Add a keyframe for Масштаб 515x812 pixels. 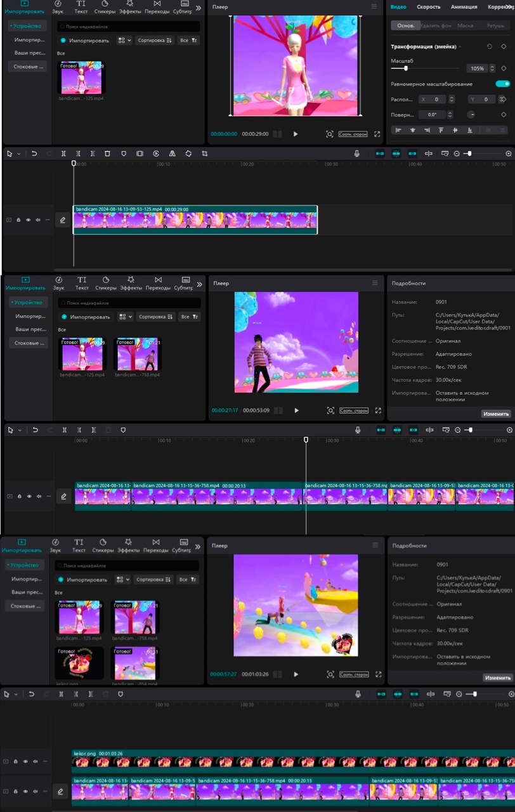(x=504, y=68)
